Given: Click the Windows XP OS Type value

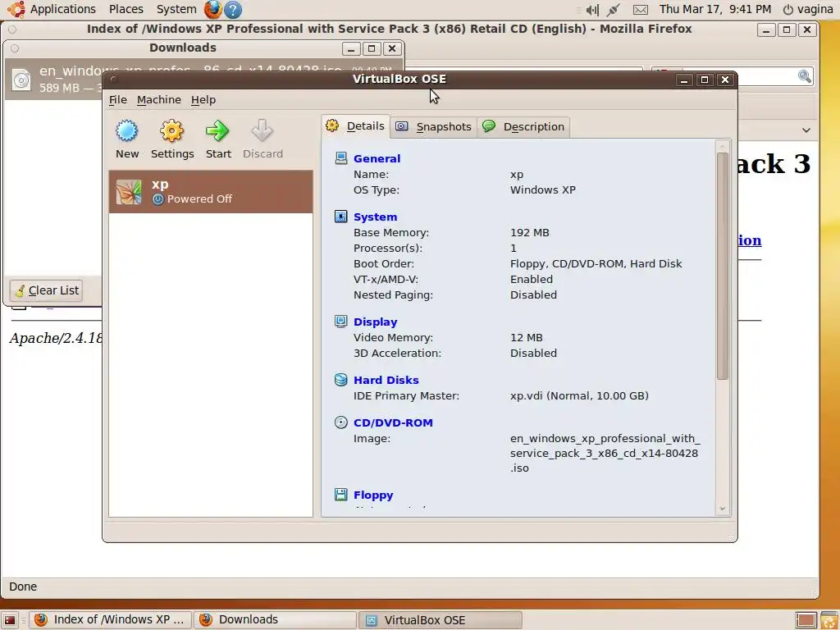Looking at the screenshot, I should [543, 189].
